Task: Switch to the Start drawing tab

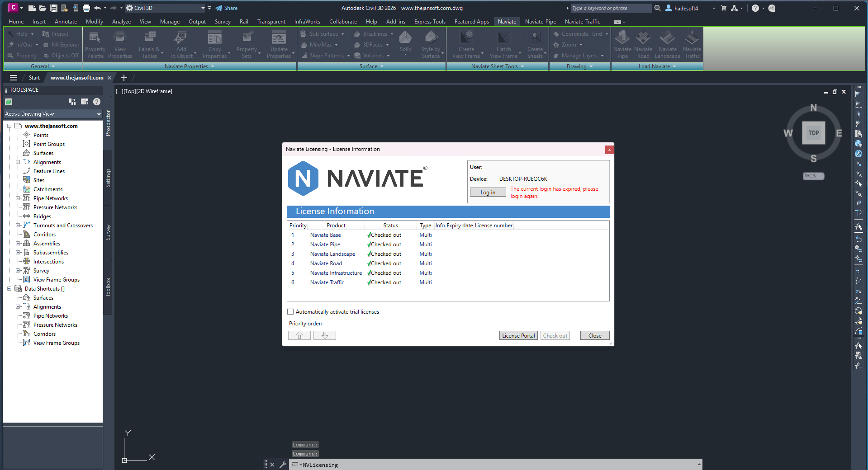Action: (x=34, y=78)
